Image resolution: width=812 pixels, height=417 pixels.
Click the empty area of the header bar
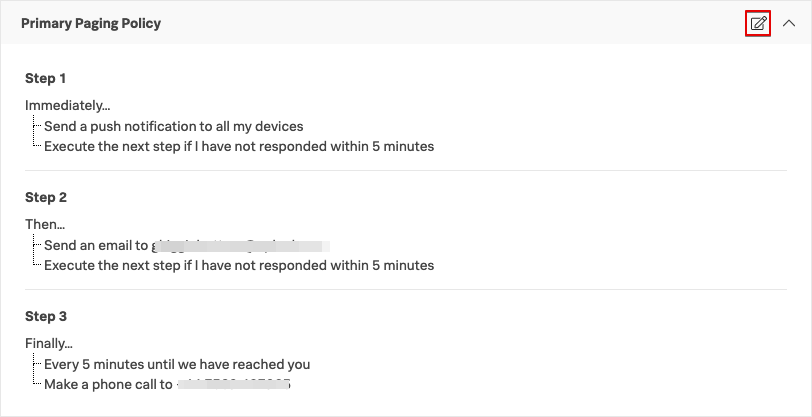coord(450,23)
